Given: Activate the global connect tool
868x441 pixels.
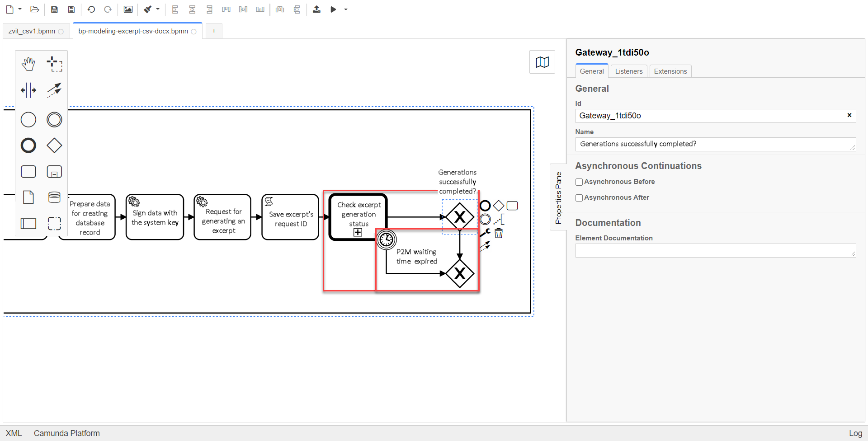Looking at the screenshot, I should click(x=54, y=90).
